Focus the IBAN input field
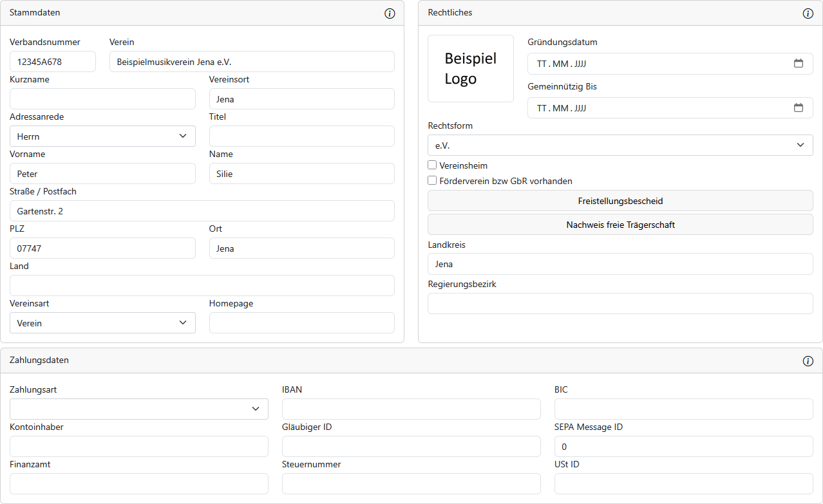 pos(411,409)
